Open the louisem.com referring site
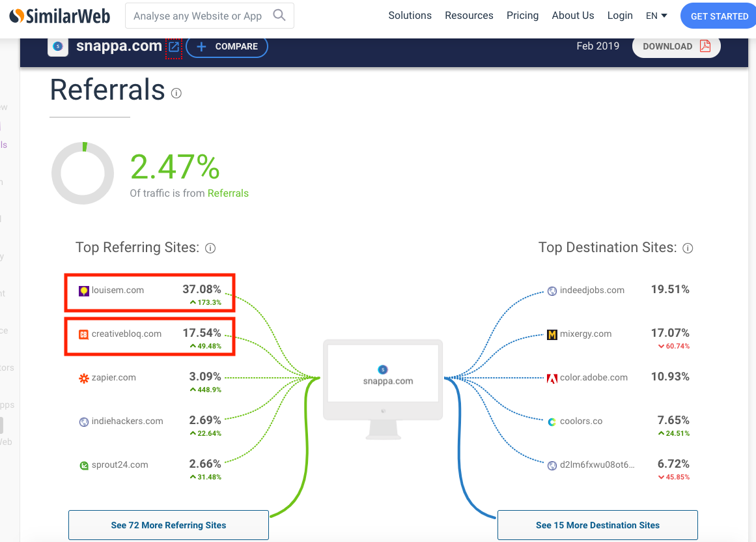 [x=118, y=291]
